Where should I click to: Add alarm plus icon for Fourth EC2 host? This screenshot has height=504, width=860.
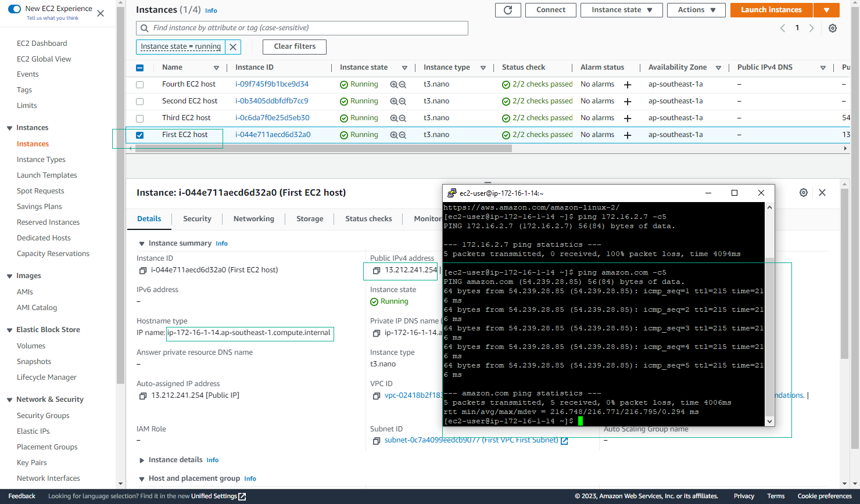coord(628,85)
